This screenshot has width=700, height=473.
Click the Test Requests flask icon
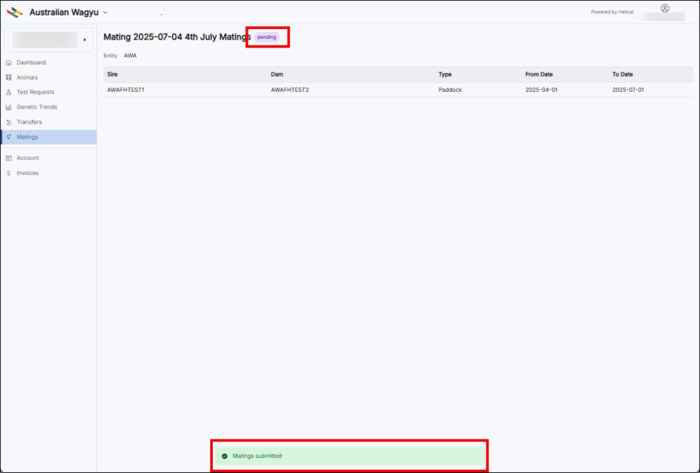pyautogui.click(x=9, y=92)
